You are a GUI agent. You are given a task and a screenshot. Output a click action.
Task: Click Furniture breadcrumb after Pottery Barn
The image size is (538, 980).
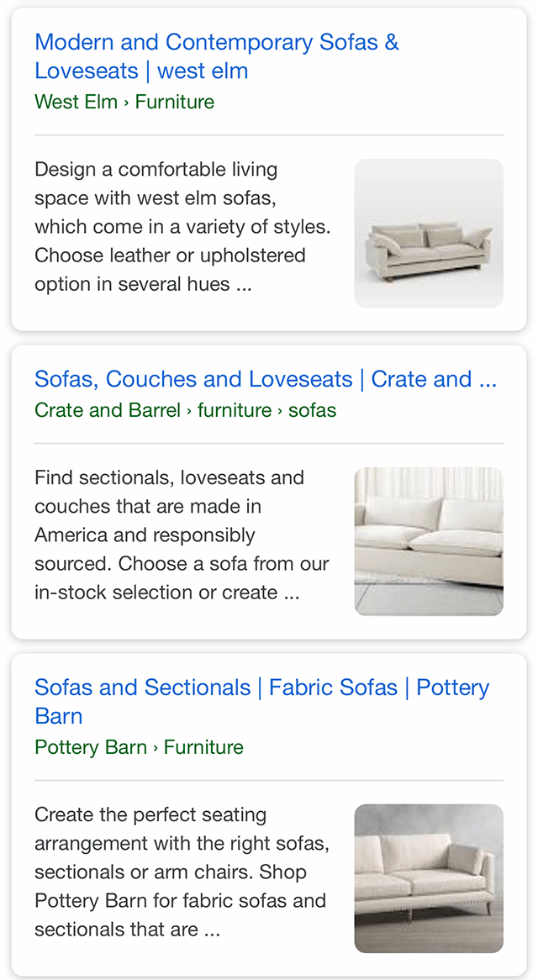(x=203, y=747)
